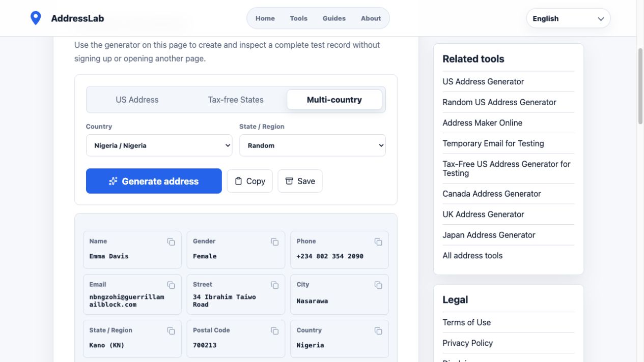Click the Related tools heading
Viewport: 644px width, 362px height.
(x=473, y=59)
